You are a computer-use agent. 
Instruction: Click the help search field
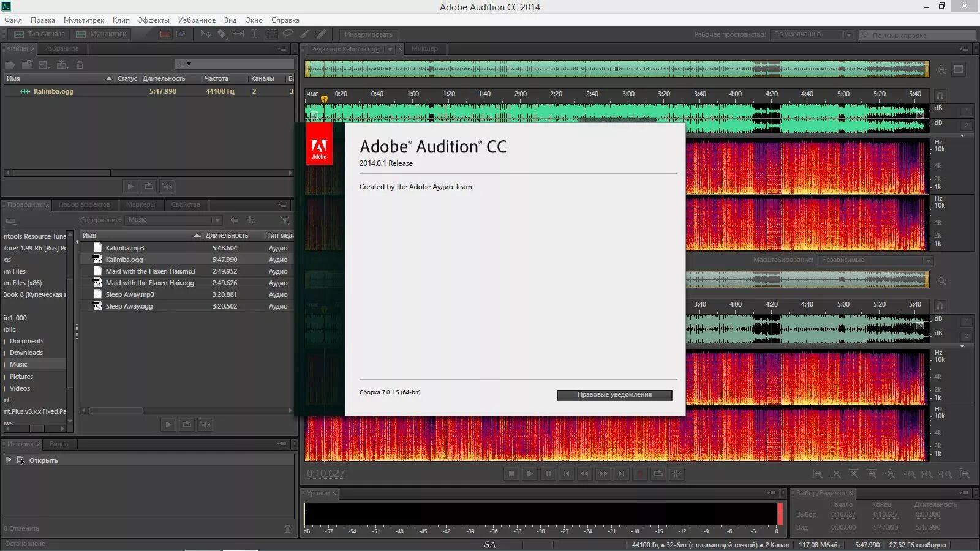(x=917, y=35)
